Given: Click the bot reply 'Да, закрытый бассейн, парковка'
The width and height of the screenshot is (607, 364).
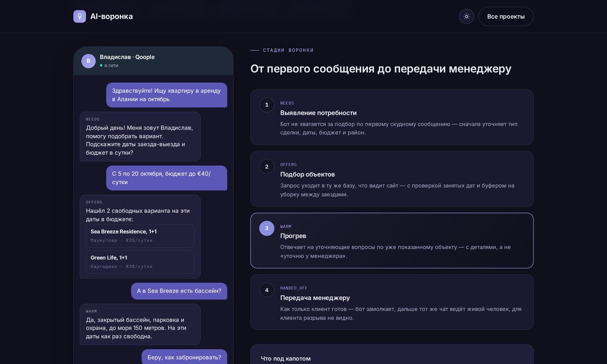Looking at the screenshot, I should pos(140,325).
